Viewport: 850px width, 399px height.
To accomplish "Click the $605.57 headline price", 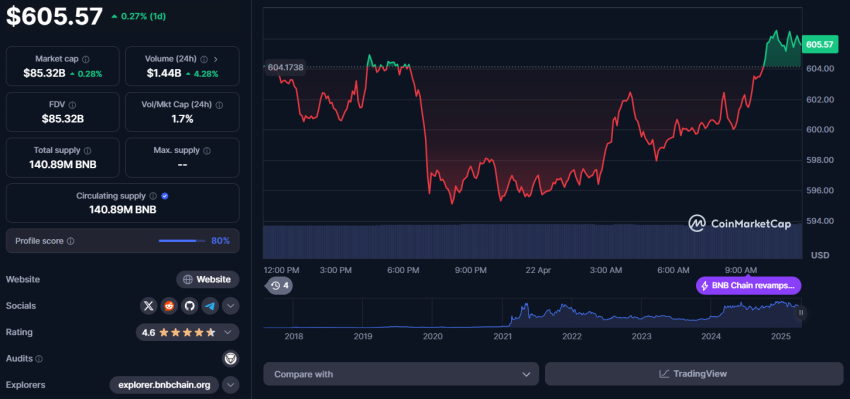I will click(x=54, y=16).
